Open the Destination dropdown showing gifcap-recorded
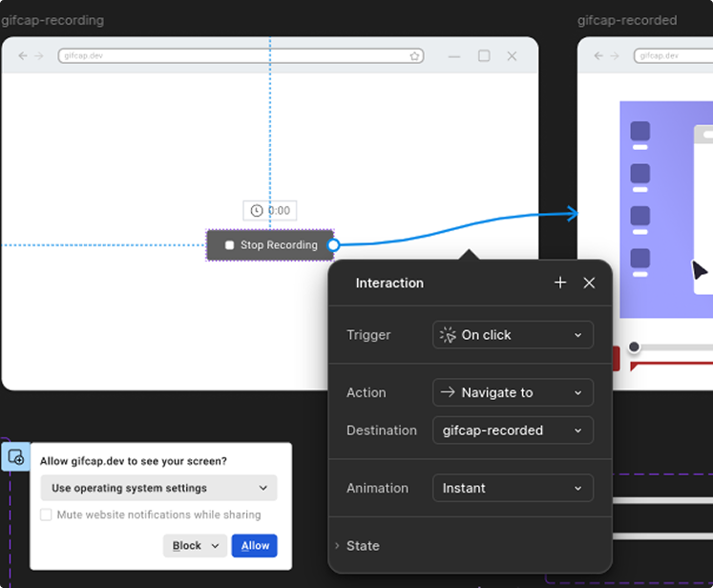713x588 pixels. tap(513, 430)
